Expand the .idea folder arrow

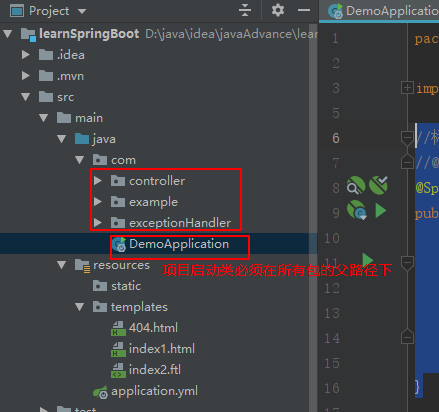click(x=26, y=55)
